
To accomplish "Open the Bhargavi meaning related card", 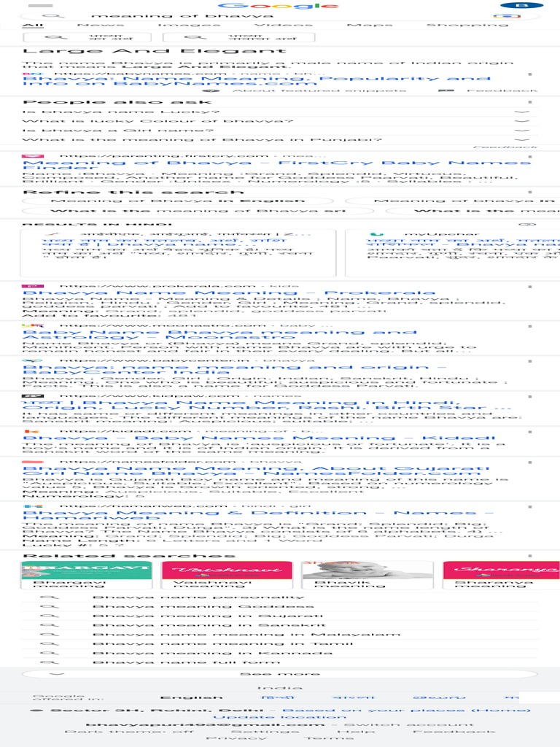I will coord(87,576).
